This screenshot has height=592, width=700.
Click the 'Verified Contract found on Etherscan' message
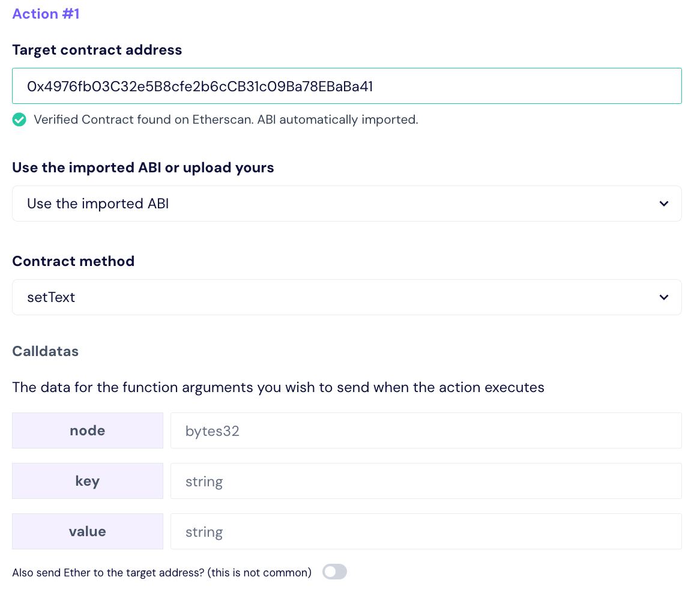tap(226, 119)
